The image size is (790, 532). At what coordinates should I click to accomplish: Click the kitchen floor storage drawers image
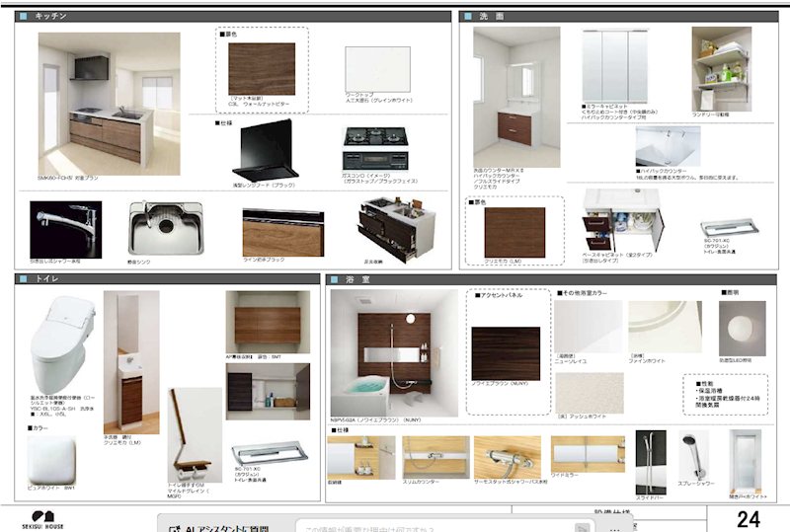397,229
